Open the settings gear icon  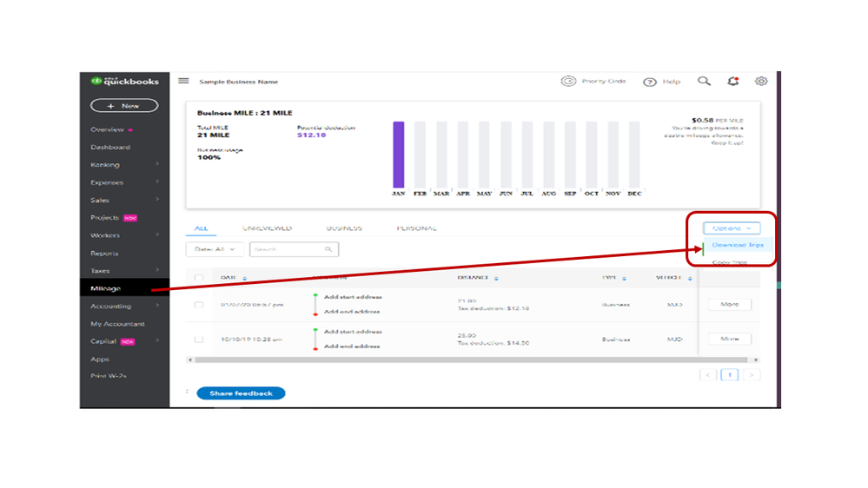(x=761, y=81)
